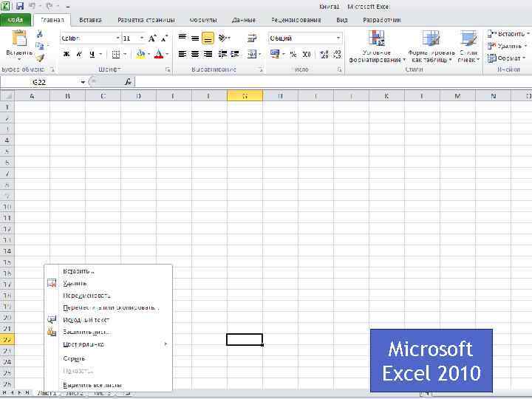Align cell text right
The height and width of the screenshot is (399, 532).
point(208,54)
